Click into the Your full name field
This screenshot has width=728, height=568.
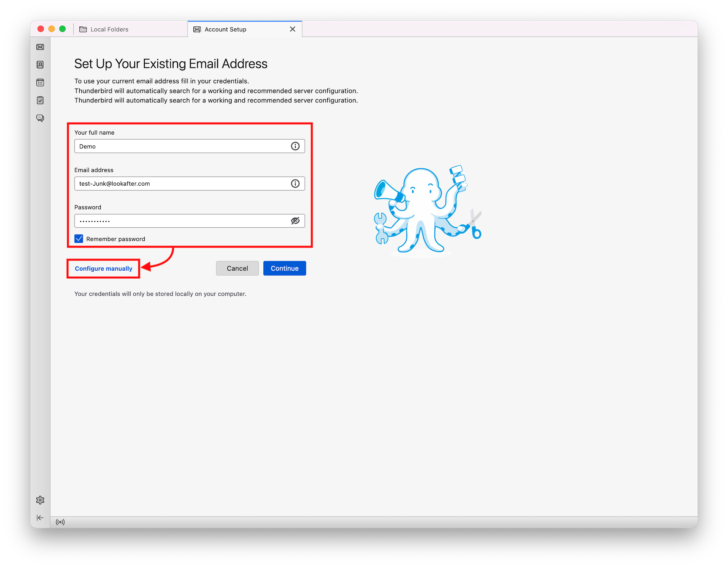pyautogui.click(x=182, y=146)
